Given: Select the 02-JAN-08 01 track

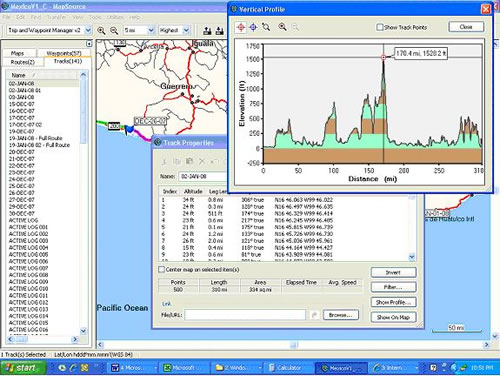Looking at the screenshot, I should click(25, 90).
